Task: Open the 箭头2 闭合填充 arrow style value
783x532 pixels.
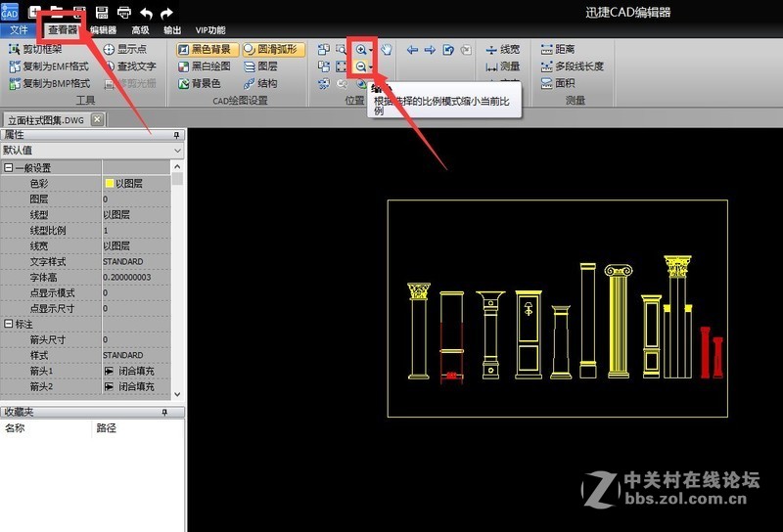Action: pyautogui.click(x=136, y=386)
